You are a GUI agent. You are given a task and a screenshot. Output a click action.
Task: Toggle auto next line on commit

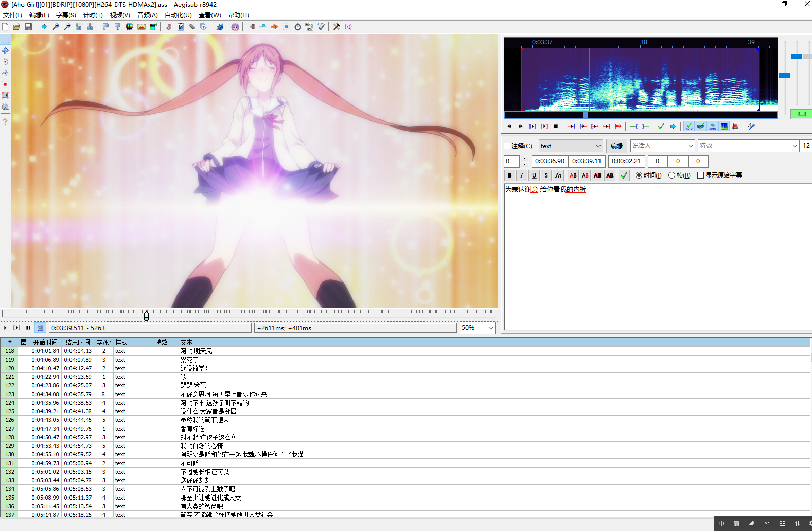pyautogui.click(x=701, y=126)
